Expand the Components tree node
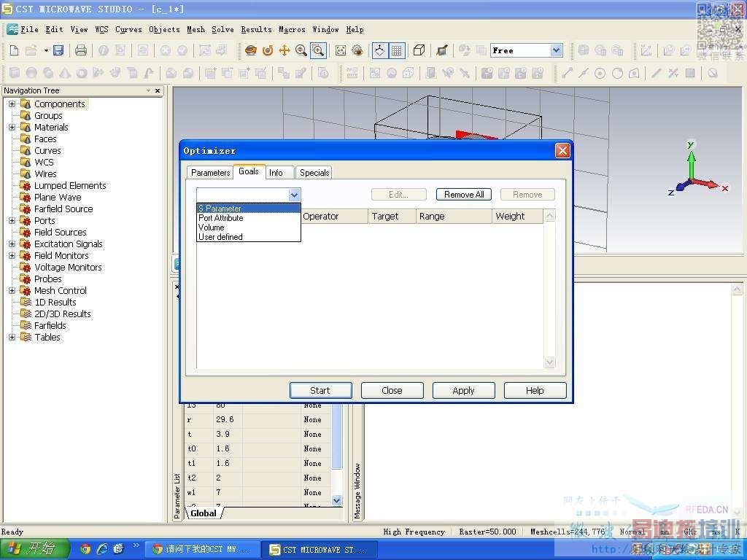 pos(12,104)
